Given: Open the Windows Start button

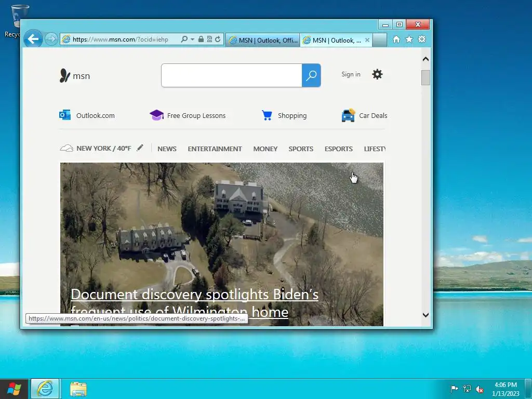Looking at the screenshot, I should (14, 389).
